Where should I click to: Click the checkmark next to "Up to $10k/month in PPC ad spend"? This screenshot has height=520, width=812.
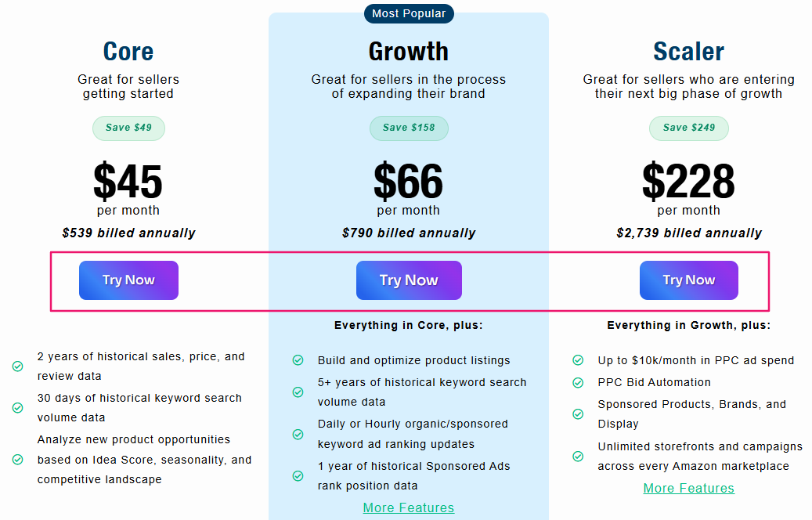tap(578, 361)
